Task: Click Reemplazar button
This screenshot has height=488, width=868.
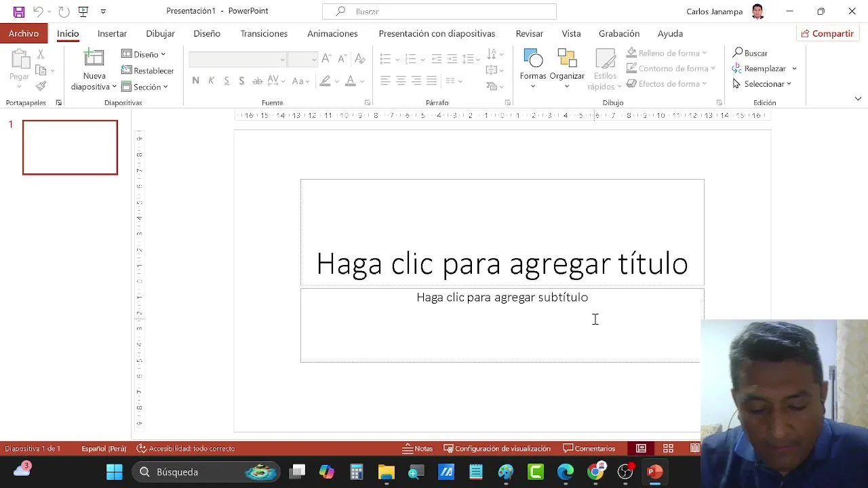Action: [759, 68]
